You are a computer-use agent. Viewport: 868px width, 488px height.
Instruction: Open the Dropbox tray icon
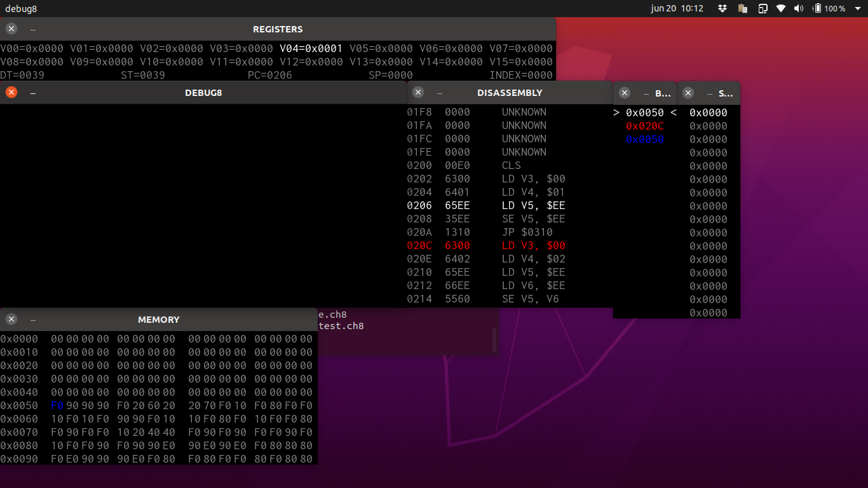pyautogui.click(x=722, y=8)
